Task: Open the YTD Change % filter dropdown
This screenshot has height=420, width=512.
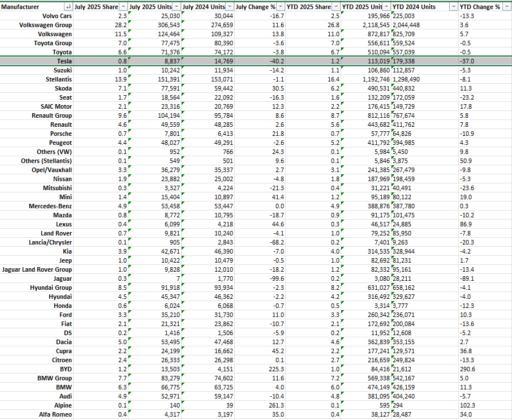Action: (506, 7)
